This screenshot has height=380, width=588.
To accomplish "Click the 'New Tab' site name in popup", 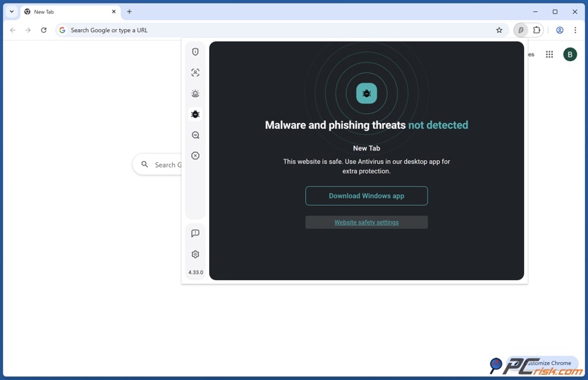I will (x=366, y=148).
